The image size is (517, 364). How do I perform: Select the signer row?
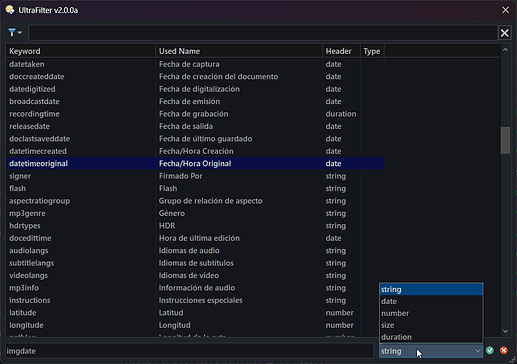[195, 176]
